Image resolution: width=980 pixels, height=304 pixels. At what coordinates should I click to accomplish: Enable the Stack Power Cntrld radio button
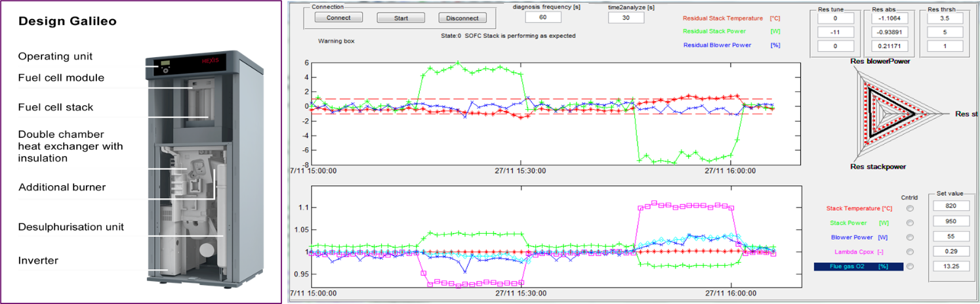click(909, 223)
